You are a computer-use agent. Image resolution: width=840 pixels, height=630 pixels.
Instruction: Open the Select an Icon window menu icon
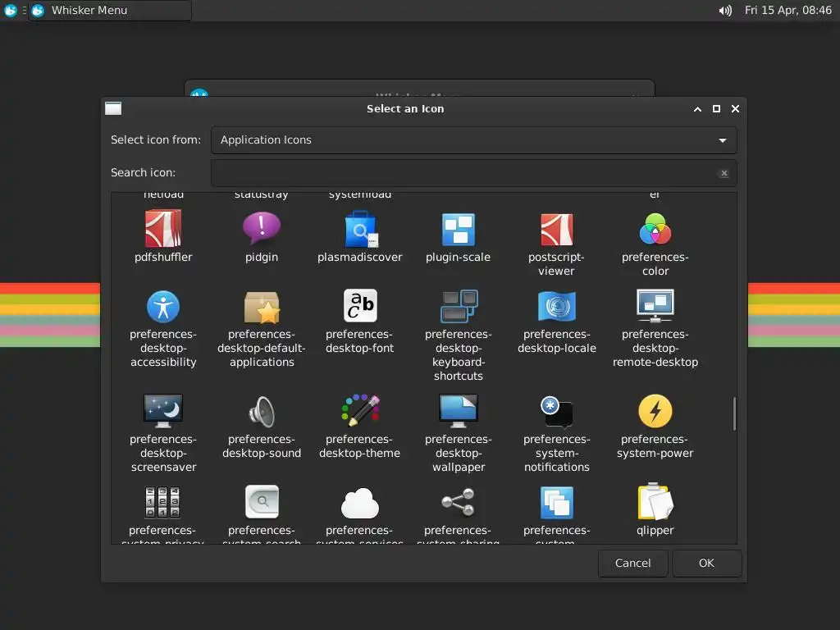pyautogui.click(x=113, y=108)
